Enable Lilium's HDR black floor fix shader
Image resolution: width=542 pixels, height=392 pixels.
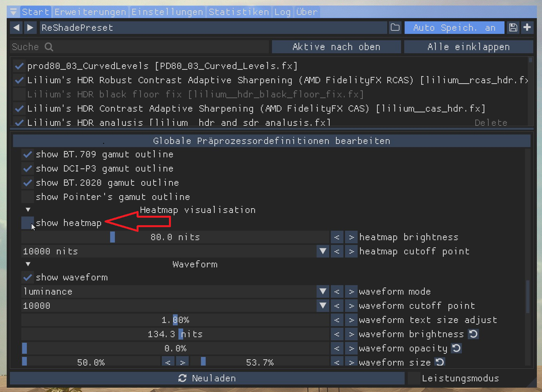(19, 94)
